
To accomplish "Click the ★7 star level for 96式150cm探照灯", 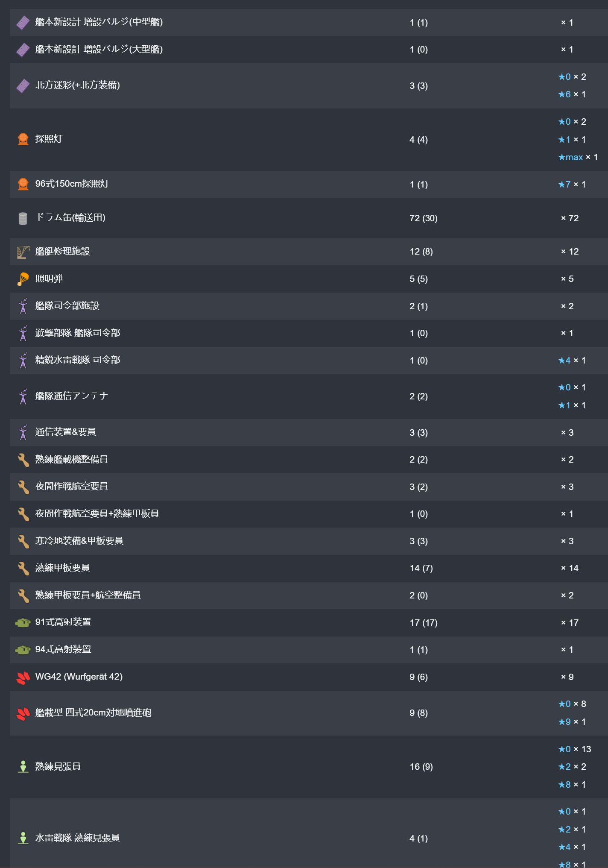I will point(564,185).
